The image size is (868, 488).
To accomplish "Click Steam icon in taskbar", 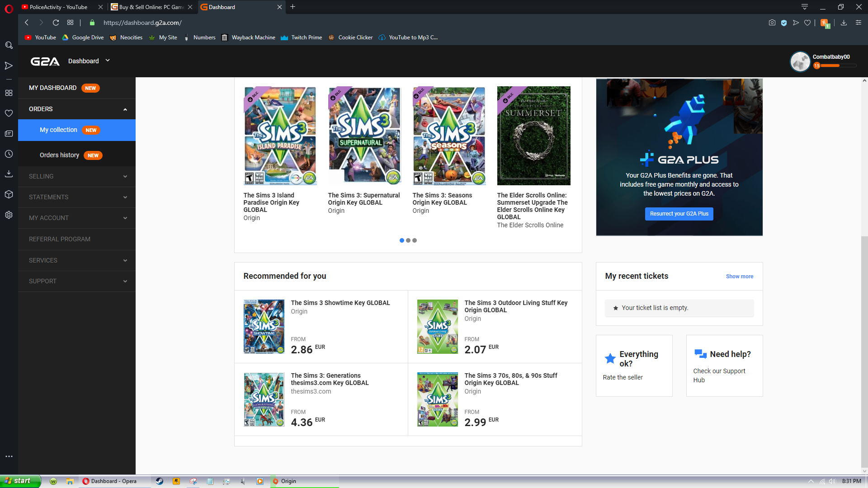I will click(160, 481).
